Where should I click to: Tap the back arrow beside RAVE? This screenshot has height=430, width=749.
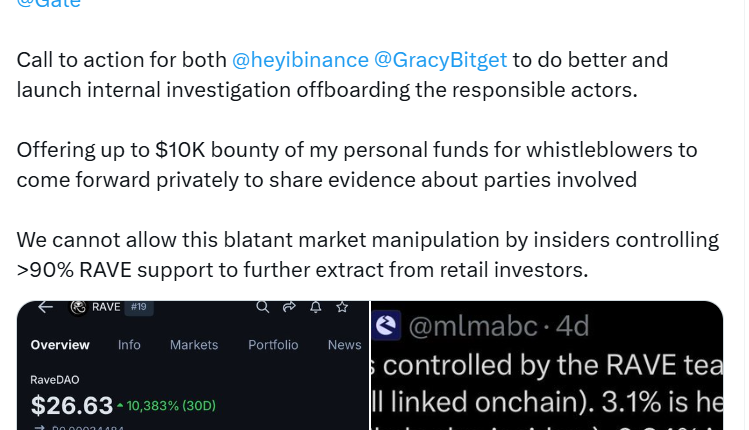click(x=44, y=307)
